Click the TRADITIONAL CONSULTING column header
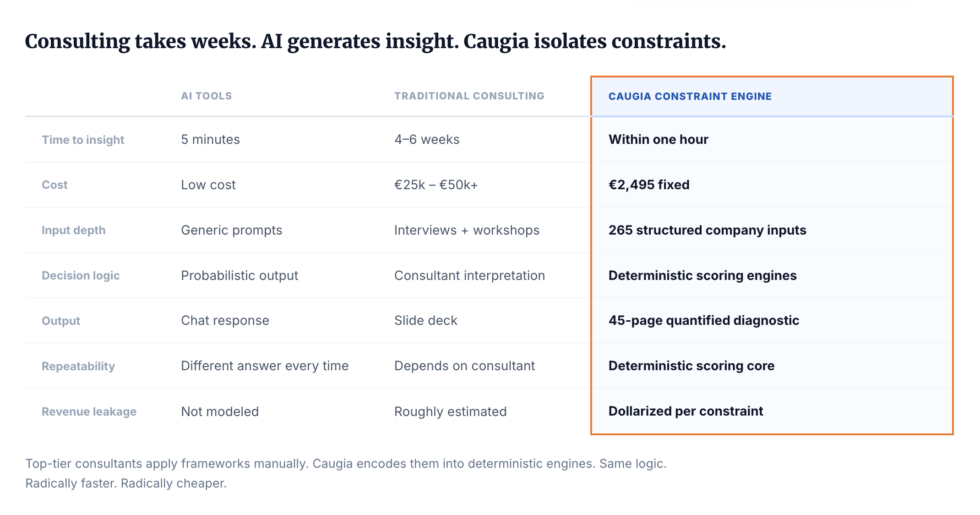980x515 pixels. click(x=469, y=96)
